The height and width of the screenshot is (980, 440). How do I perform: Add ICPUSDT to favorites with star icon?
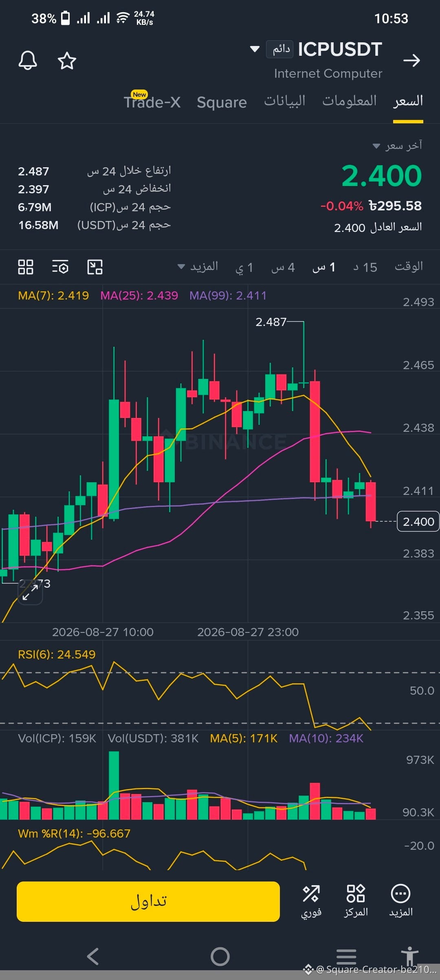coord(67,61)
